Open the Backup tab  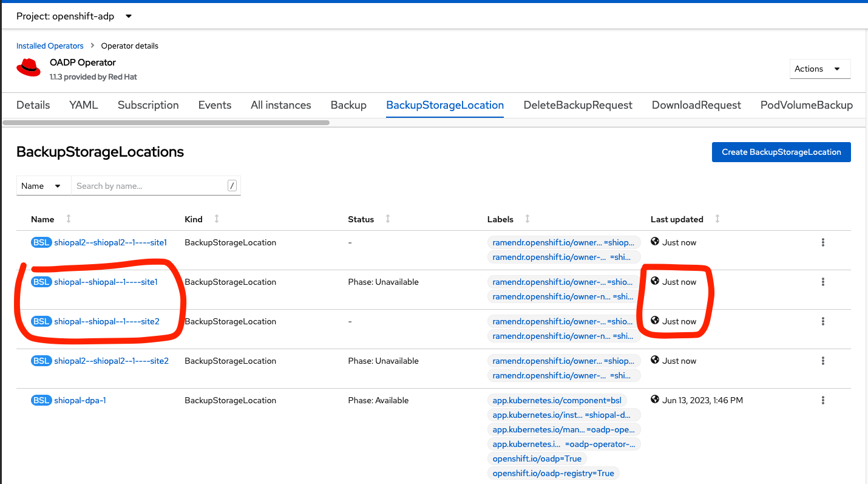tap(348, 105)
